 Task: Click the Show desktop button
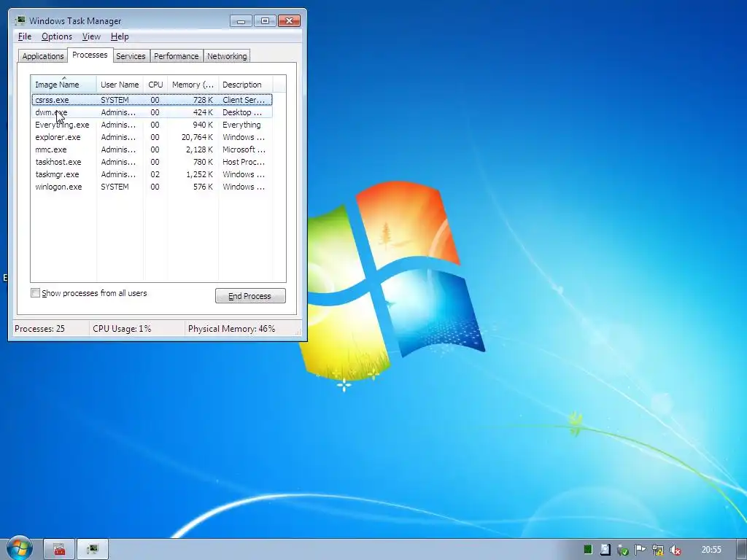(742, 550)
